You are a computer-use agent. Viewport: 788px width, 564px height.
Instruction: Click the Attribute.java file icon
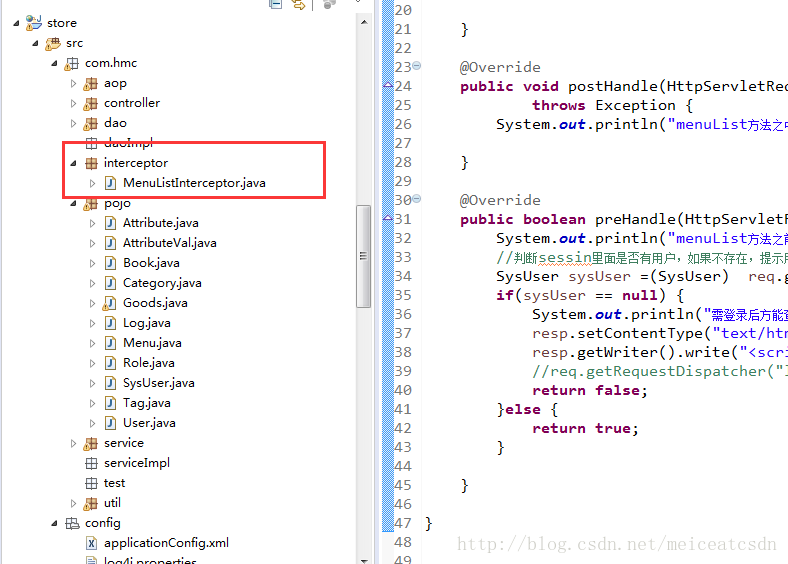(x=111, y=223)
